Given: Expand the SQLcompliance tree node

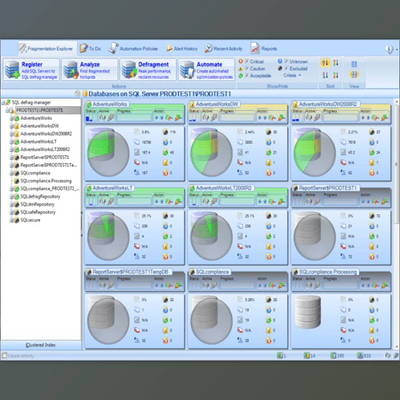Looking at the screenshot, I should coord(11,173).
